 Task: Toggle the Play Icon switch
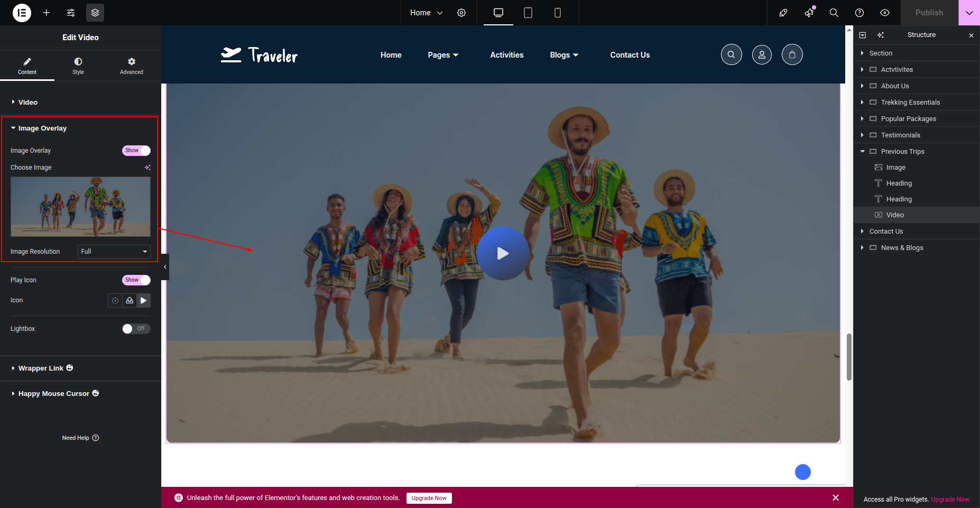[x=136, y=280]
